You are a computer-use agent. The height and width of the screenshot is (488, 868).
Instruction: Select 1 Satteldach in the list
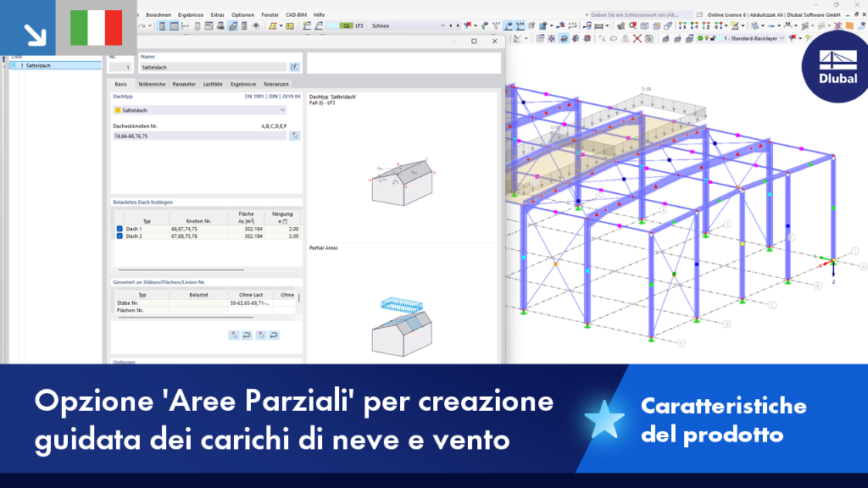(55, 65)
